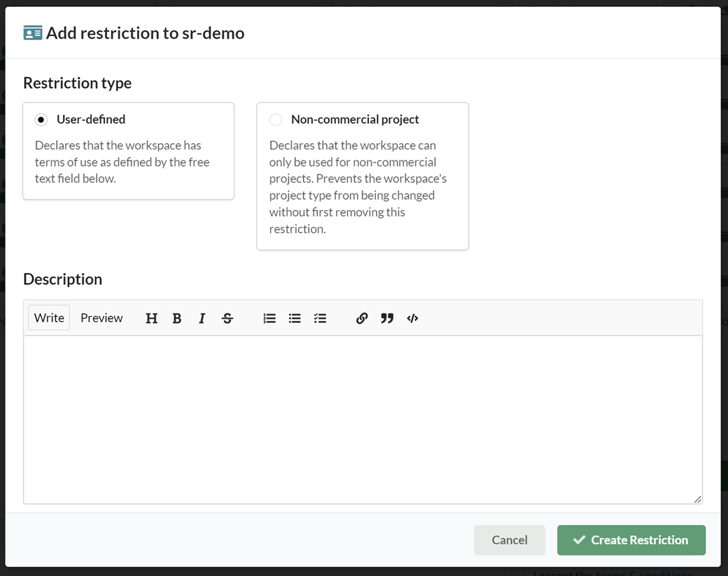Select the User-defined radio button
Image resolution: width=728 pixels, height=576 pixels.
coord(41,120)
